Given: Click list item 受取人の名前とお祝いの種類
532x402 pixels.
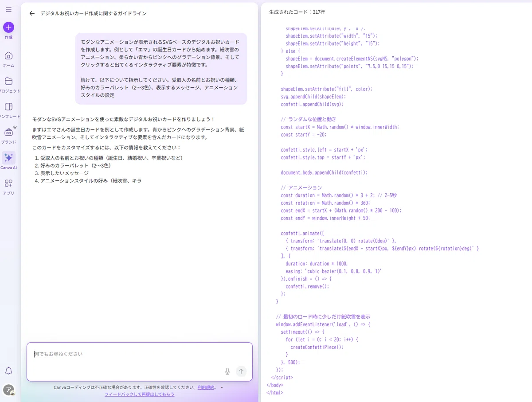Looking at the screenshot, I should tap(111, 158).
